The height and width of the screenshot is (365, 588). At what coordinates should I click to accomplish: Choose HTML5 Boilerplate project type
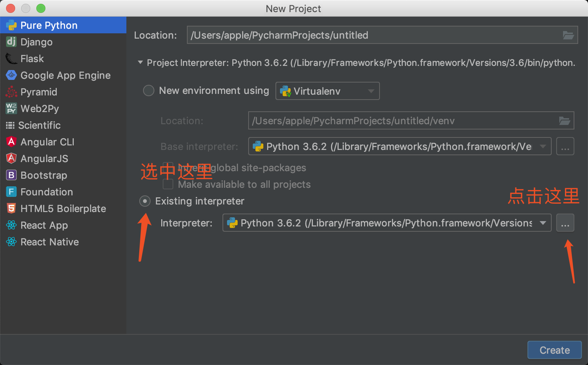(63, 209)
